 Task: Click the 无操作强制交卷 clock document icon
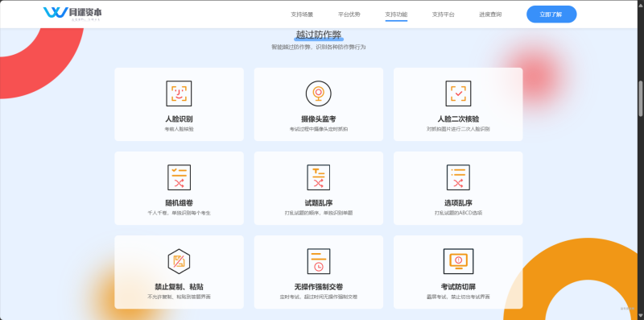pos(318,261)
